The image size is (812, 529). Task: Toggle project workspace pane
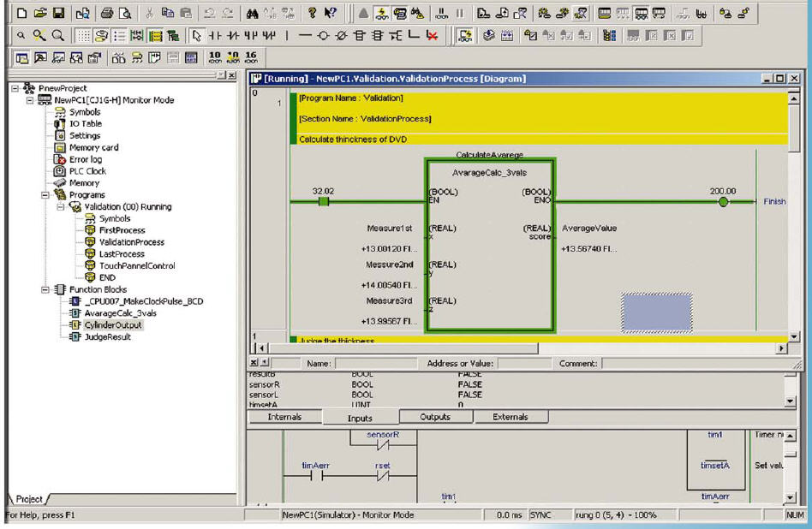pyautogui.click(x=21, y=57)
